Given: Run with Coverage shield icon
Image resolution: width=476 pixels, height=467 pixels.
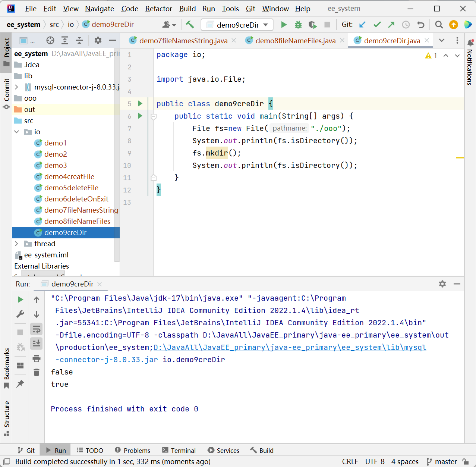Looking at the screenshot, I should point(313,25).
